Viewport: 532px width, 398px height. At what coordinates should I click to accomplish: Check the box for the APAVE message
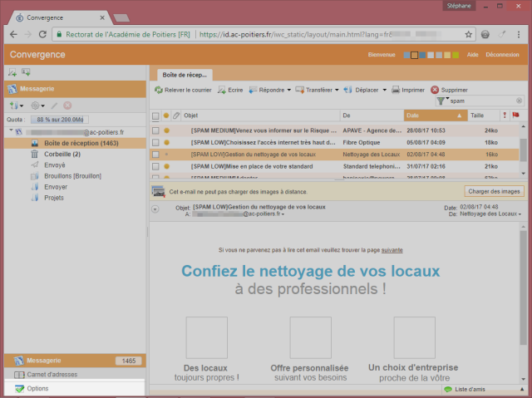click(x=155, y=130)
